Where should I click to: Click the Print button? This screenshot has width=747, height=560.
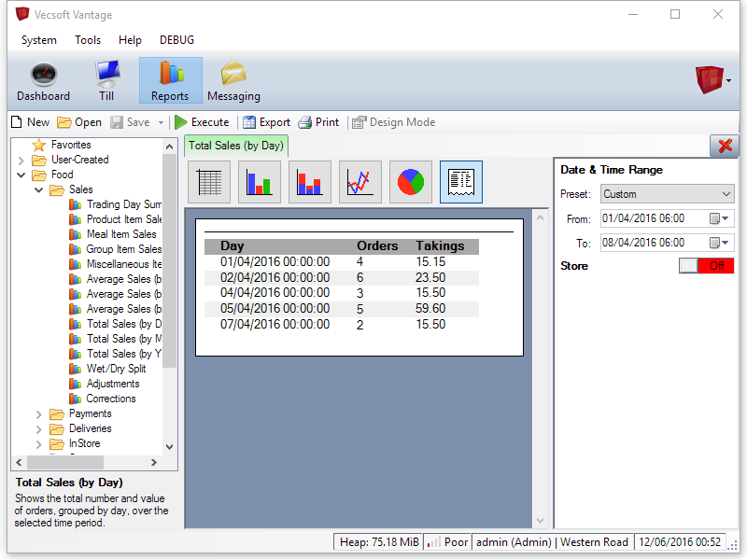click(318, 122)
